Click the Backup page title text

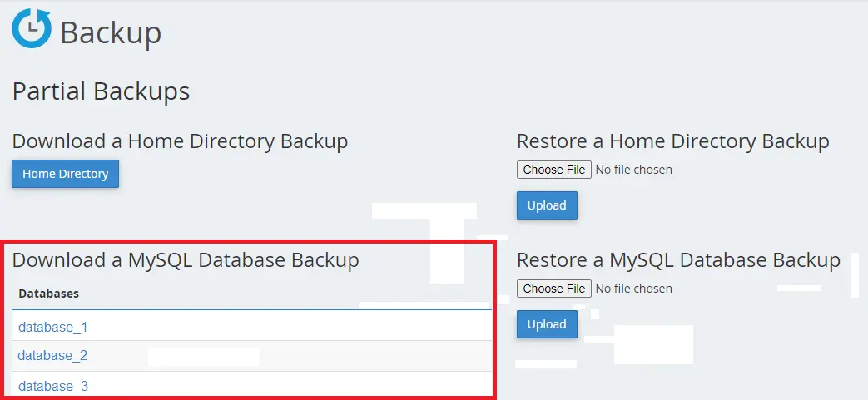coord(111,33)
